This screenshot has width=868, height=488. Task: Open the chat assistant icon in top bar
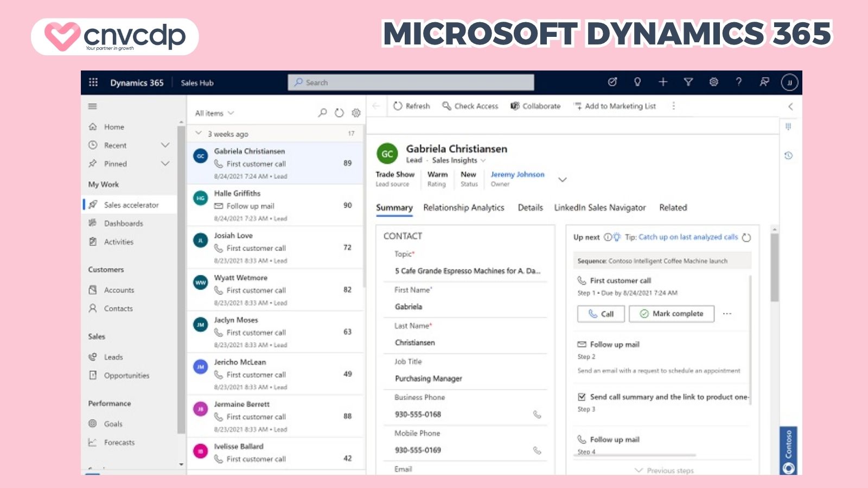click(x=764, y=82)
